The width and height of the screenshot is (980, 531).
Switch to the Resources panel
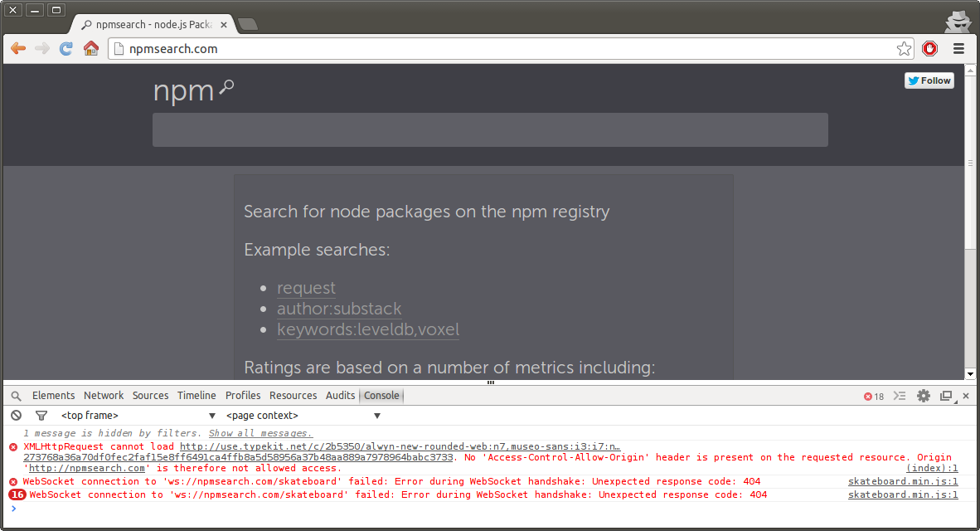[294, 395]
